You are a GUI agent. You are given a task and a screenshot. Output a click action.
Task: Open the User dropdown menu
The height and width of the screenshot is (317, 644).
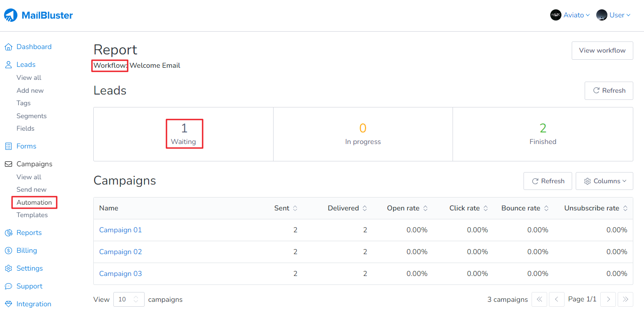[614, 15]
